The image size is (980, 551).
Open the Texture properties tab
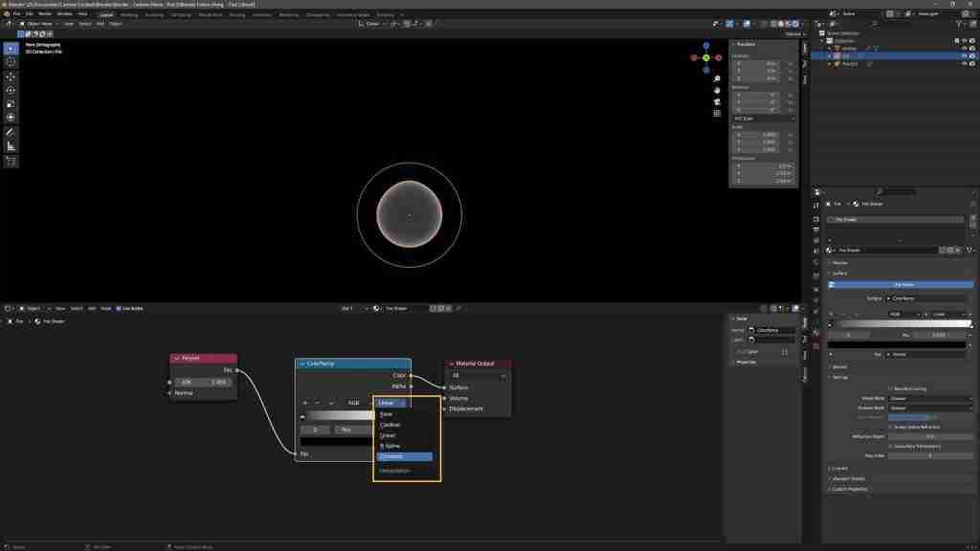click(815, 345)
